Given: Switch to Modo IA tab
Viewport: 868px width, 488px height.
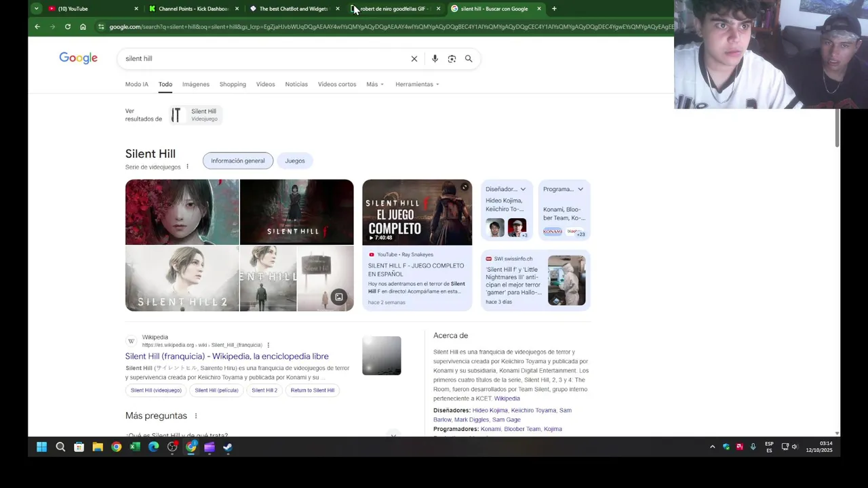Looking at the screenshot, I should tap(136, 84).
